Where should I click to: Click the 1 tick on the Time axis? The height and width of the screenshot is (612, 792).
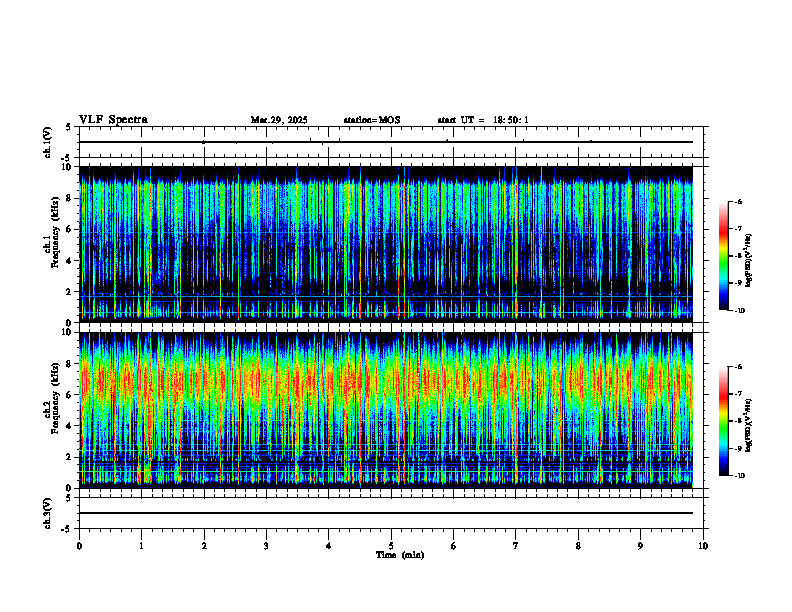(141, 546)
